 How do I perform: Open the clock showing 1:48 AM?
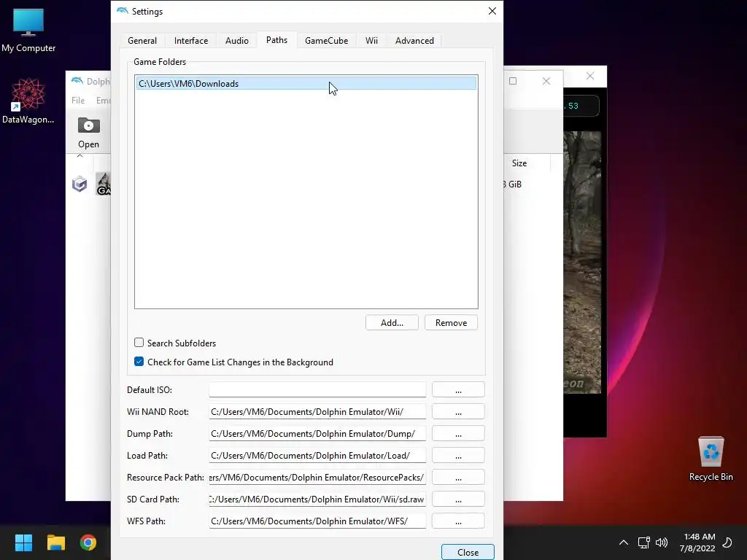(697, 542)
